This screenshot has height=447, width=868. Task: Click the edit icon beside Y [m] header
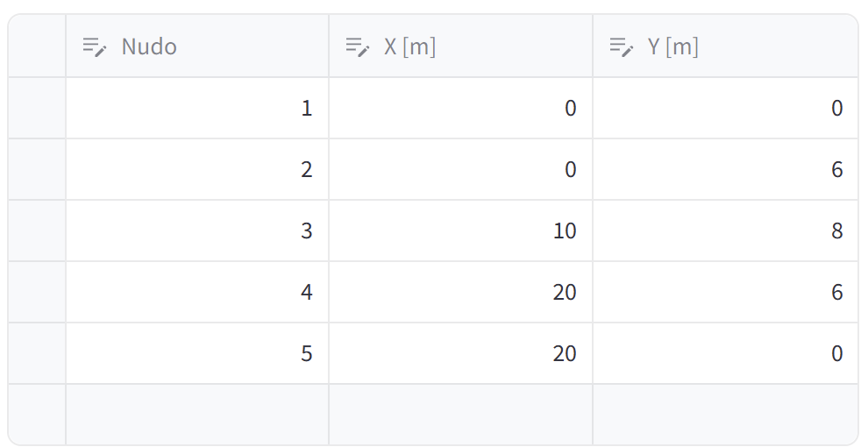click(621, 47)
